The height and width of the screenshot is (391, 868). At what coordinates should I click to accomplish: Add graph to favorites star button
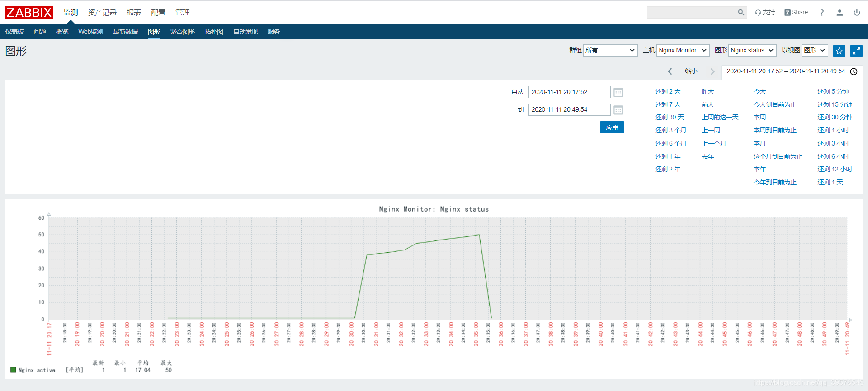click(x=839, y=51)
